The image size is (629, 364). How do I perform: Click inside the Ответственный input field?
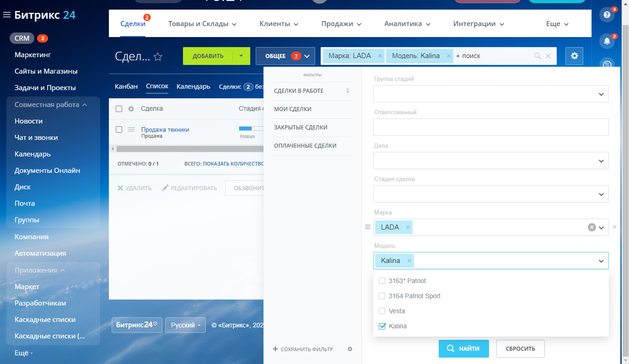coord(491,127)
